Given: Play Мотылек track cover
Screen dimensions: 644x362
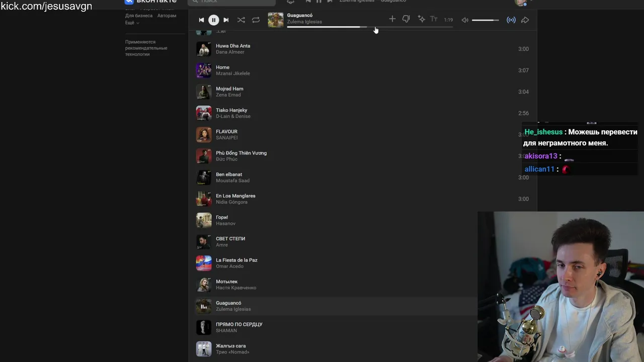Looking at the screenshot, I should tap(204, 285).
